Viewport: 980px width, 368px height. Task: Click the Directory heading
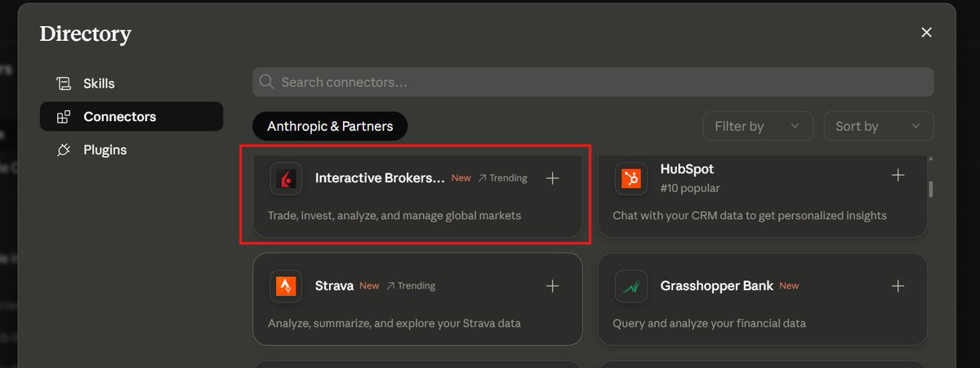tap(85, 34)
